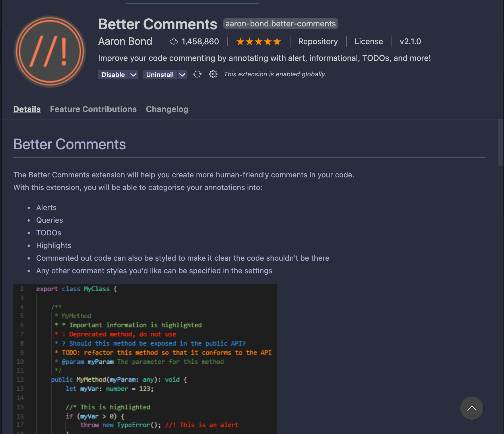Viewport: 504px width, 434px height.
Task: Switch to the Details tab
Action: 27,109
